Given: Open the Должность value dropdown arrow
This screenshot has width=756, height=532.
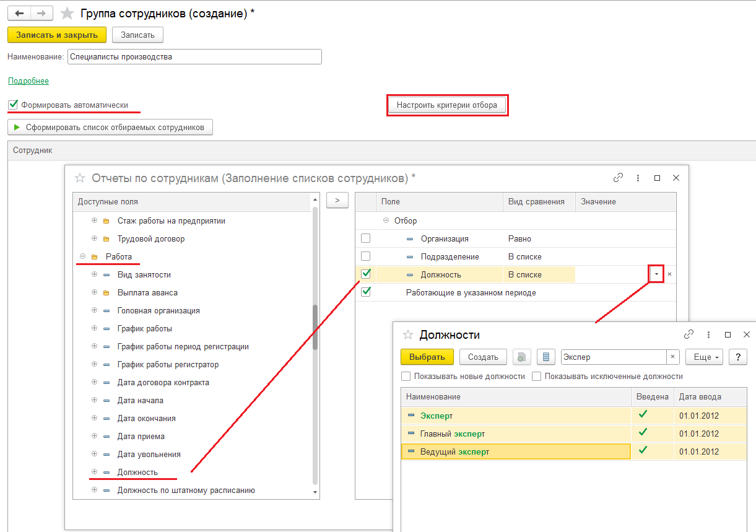Looking at the screenshot, I should (x=656, y=274).
